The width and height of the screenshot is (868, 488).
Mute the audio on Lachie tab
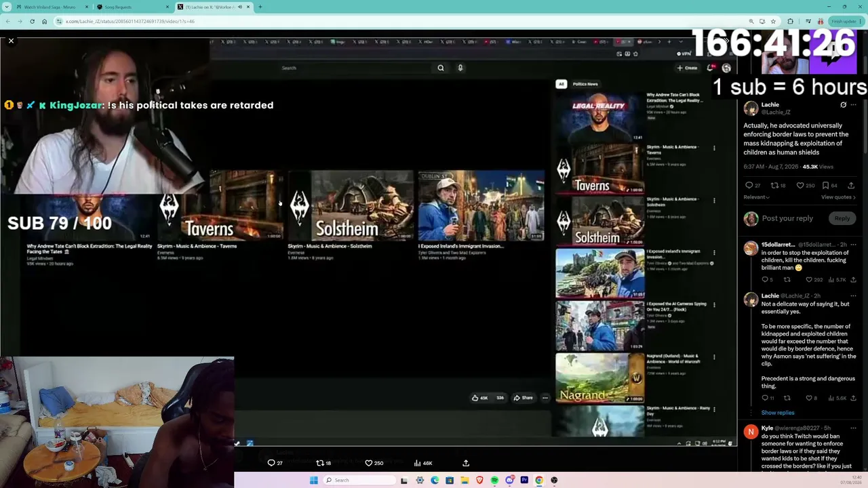coord(239,7)
